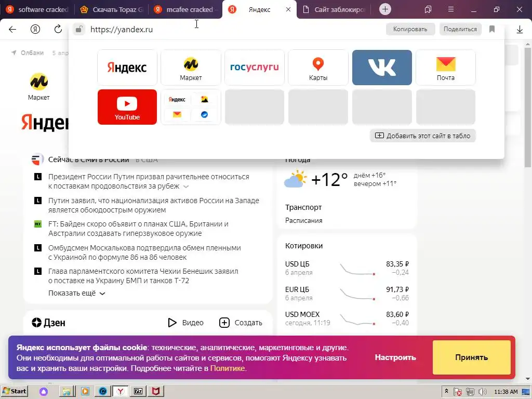Image resolution: width=532 pixels, height=399 pixels.
Task: Click the Видео play icon in Дзен
Action: 172,323
